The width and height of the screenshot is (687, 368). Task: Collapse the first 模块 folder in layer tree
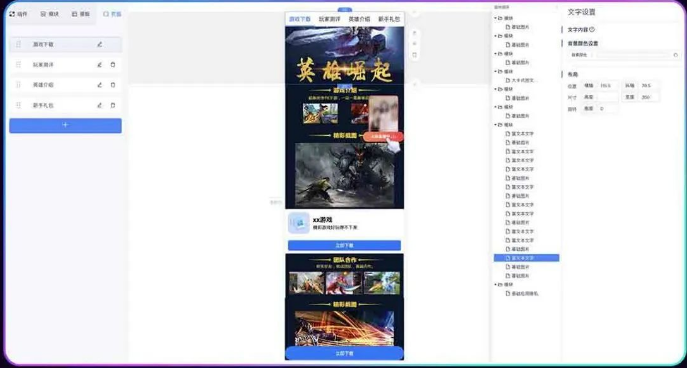coord(496,18)
